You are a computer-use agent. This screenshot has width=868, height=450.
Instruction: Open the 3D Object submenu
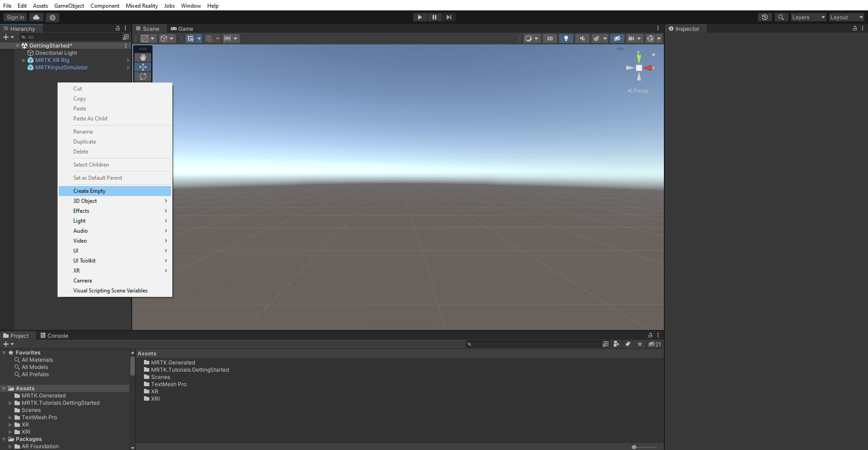pos(115,201)
